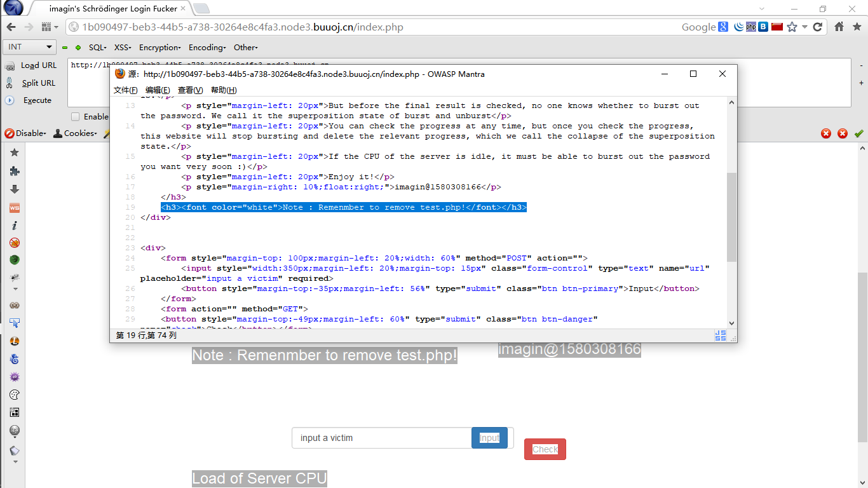Screen dimensions: 868x488
Task: Click the HackBar textarea grow plus button
Action: click(861, 83)
